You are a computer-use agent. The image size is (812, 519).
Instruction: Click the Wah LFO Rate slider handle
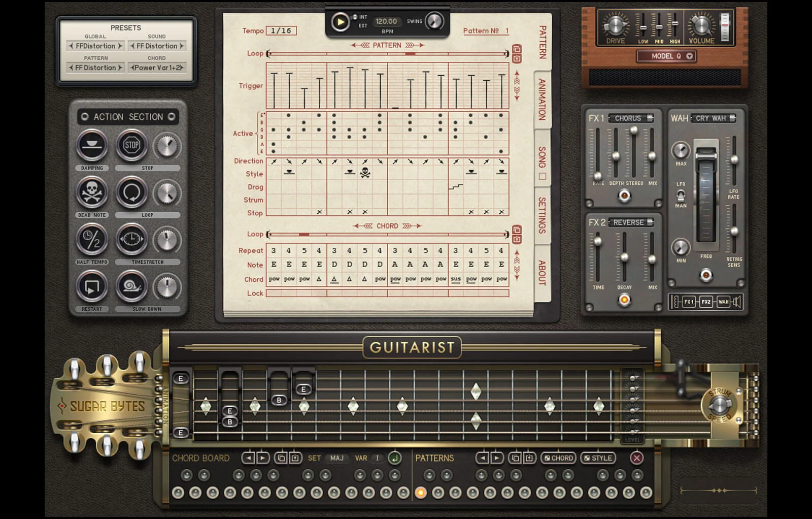734,160
